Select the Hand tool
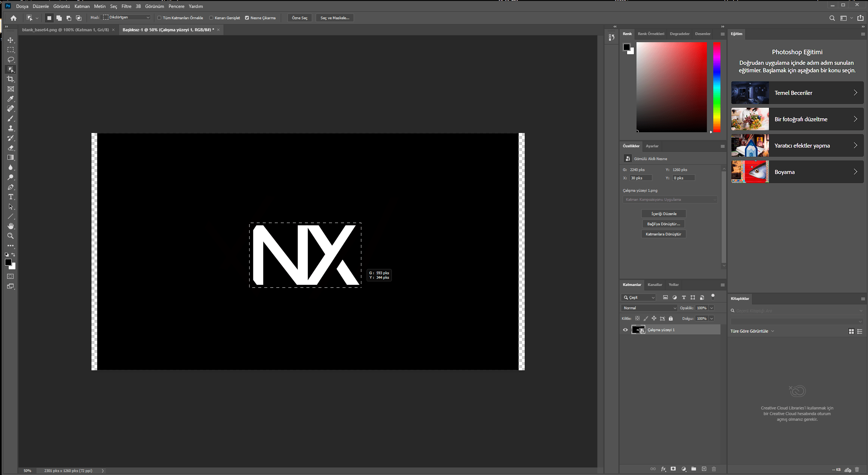The height and width of the screenshot is (475, 868). click(x=11, y=226)
